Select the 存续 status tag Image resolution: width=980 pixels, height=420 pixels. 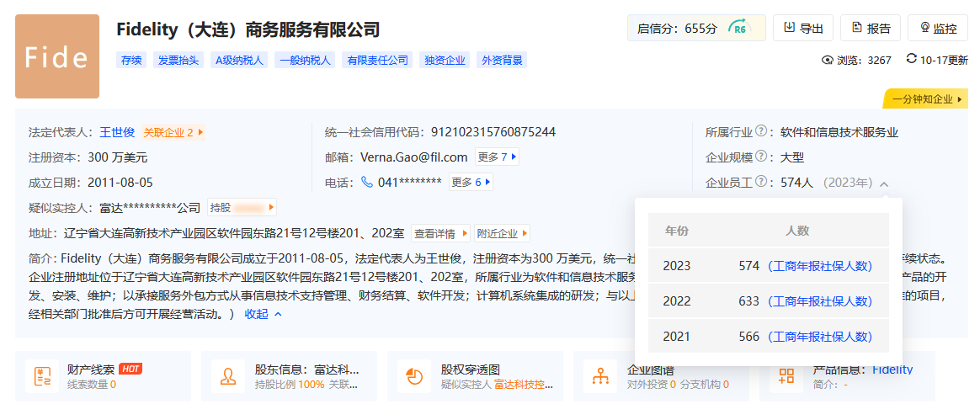pos(131,61)
